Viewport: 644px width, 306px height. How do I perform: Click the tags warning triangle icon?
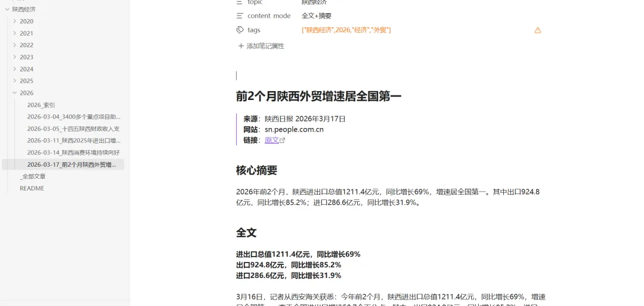point(538,30)
